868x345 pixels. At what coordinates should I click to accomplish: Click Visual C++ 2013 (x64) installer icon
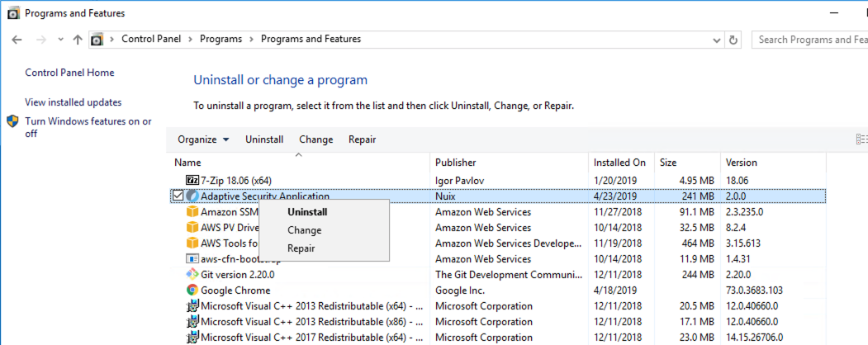point(192,305)
